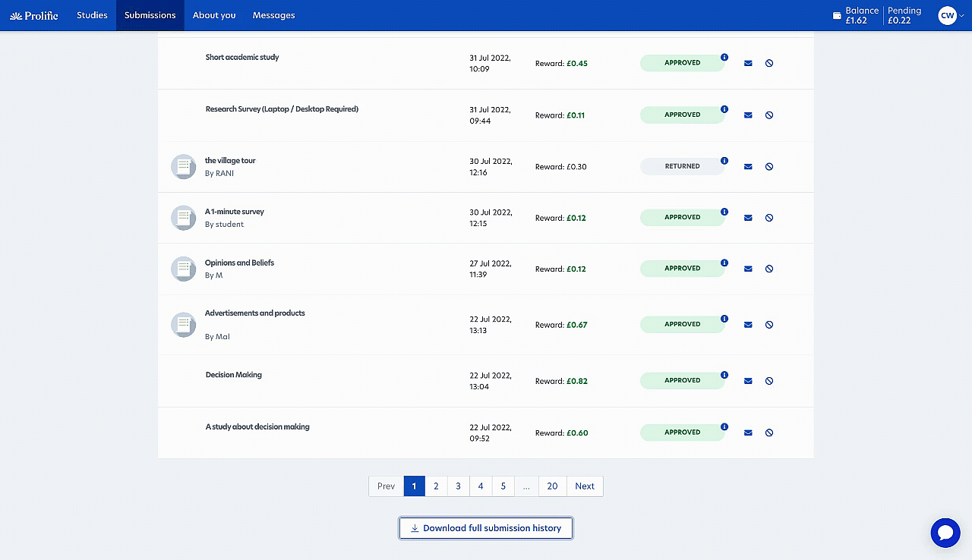The height and width of the screenshot is (560, 972).
Task: Message researcher for the village tour
Action: tap(748, 167)
